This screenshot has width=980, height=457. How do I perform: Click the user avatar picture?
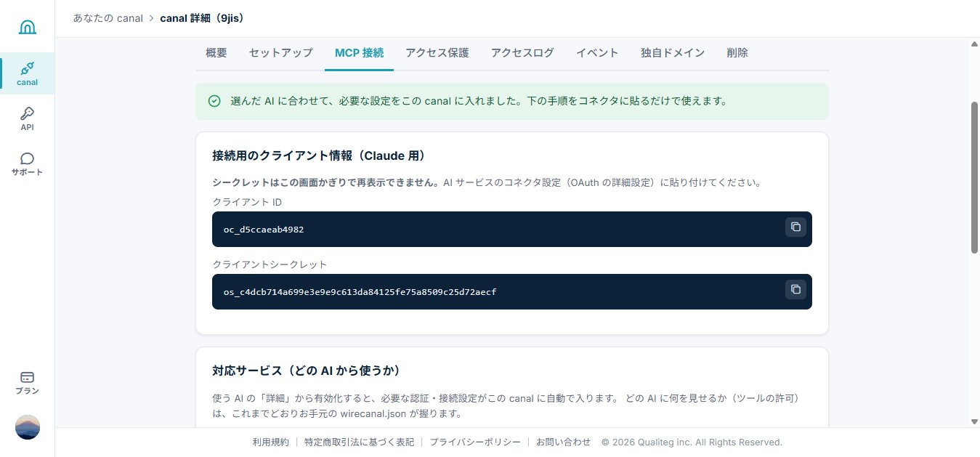28,427
